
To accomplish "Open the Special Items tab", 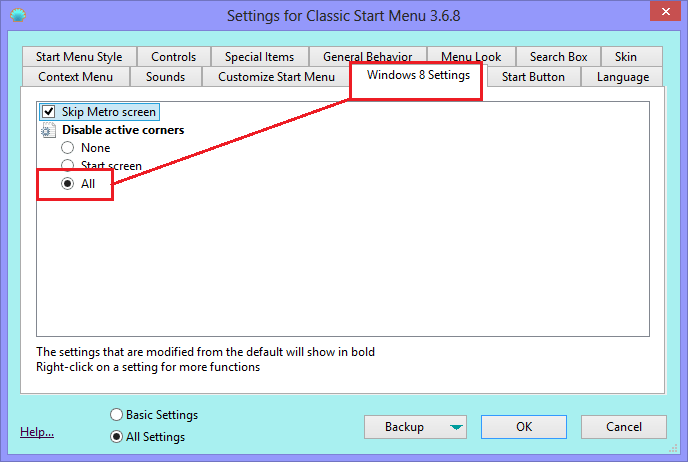I will pos(260,57).
